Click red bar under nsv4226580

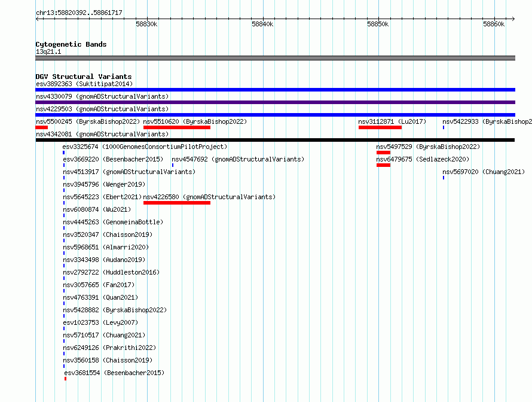[177, 203]
